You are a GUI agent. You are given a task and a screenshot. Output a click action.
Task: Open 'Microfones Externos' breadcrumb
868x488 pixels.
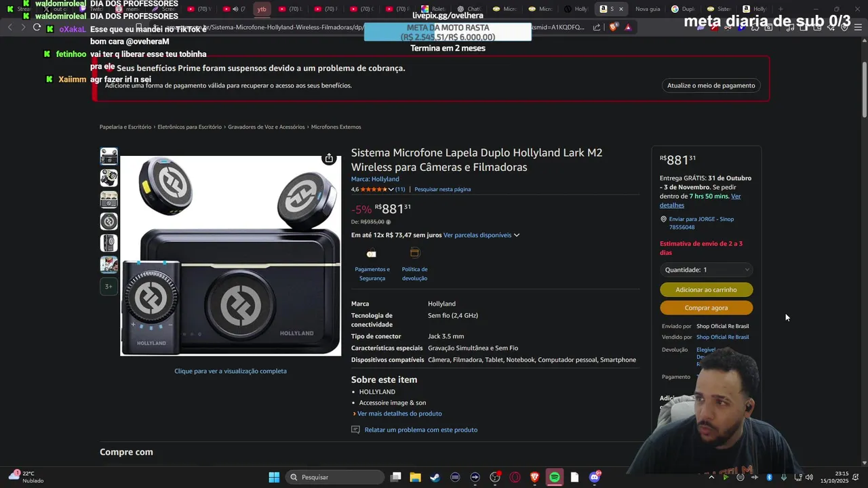click(336, 127)
